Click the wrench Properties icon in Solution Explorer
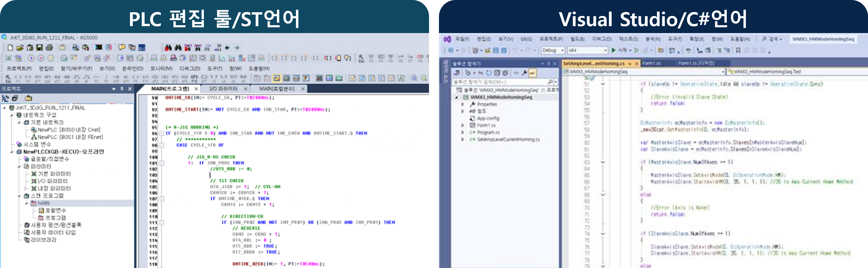Viewport: 868px width, 268px height. (524, 72)
